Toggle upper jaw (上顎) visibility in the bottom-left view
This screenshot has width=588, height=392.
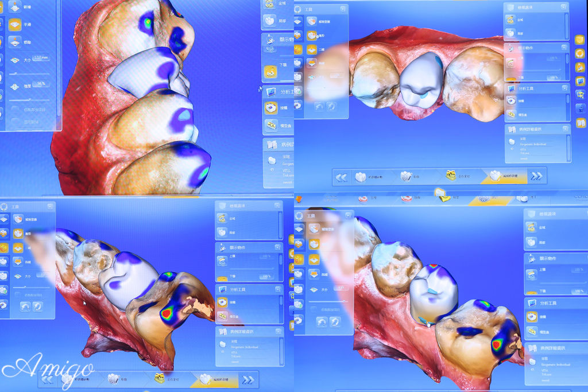(222, 261)
